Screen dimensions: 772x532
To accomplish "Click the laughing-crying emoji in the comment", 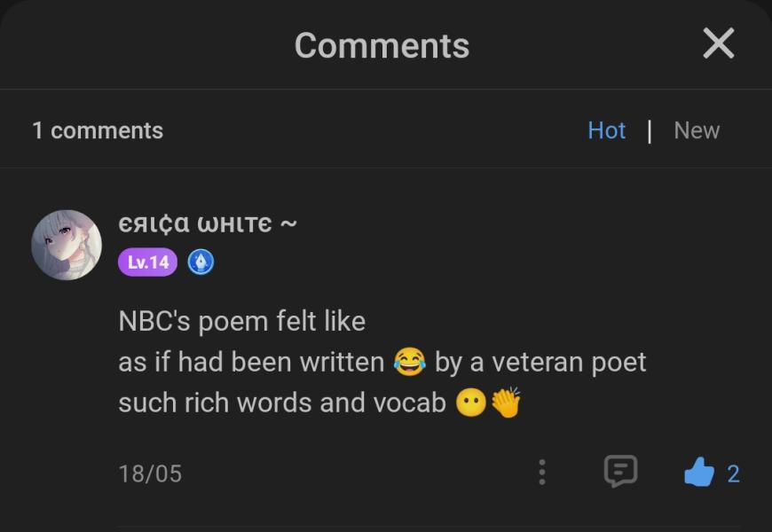I will [409, 362].
